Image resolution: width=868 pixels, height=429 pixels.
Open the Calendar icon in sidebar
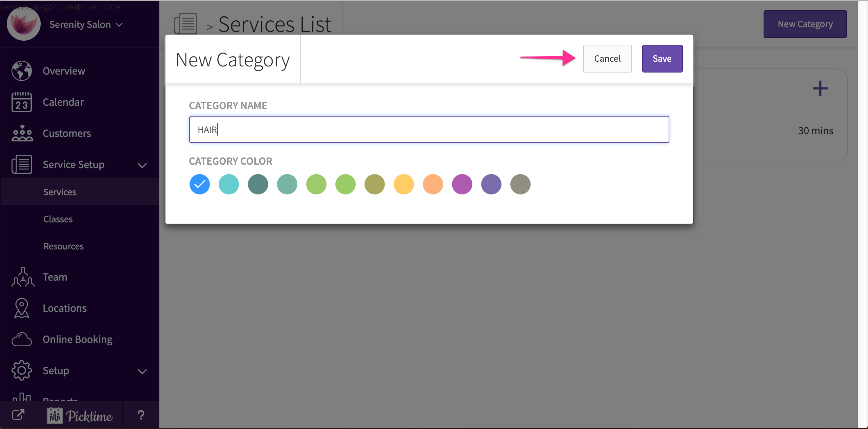tap(22, 102)
